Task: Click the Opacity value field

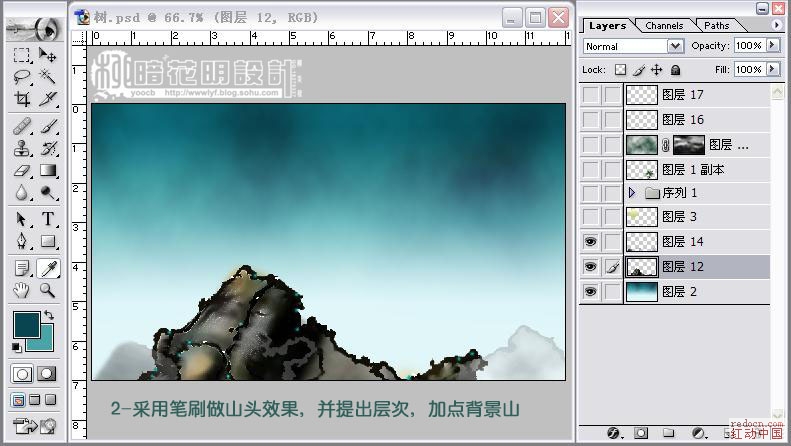Action: pos(750,45)
